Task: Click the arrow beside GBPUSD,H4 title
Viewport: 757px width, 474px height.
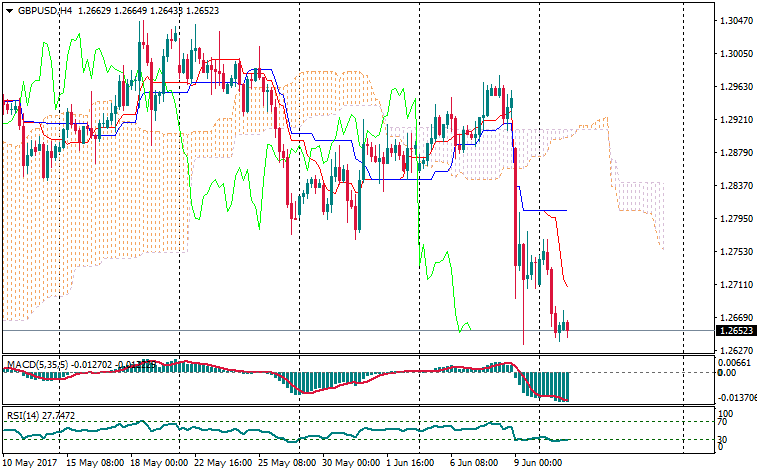Action: (9, 9)
